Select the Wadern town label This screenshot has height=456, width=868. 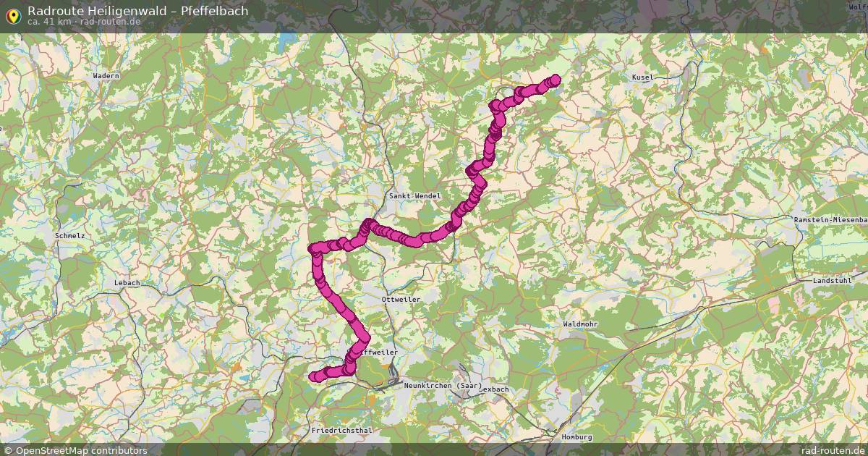tap(106, 75)
